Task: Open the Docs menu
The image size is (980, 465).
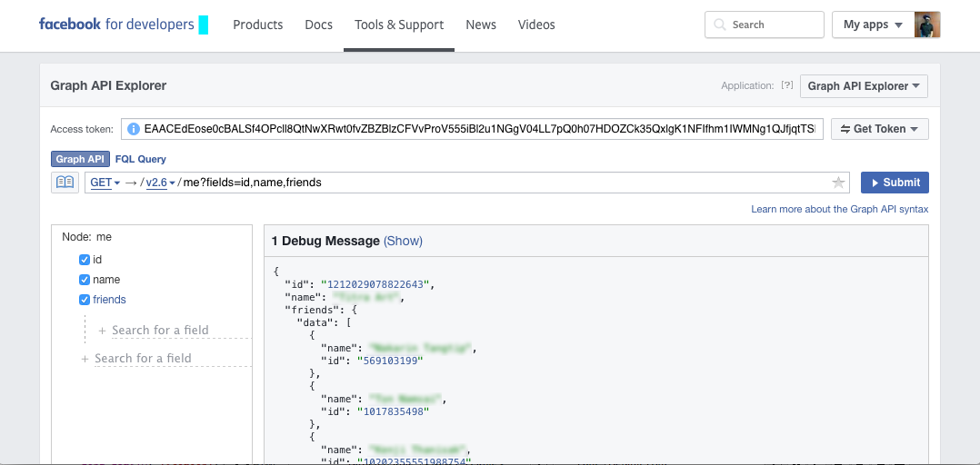Action: pyautogui.click(x=319, y=25)
